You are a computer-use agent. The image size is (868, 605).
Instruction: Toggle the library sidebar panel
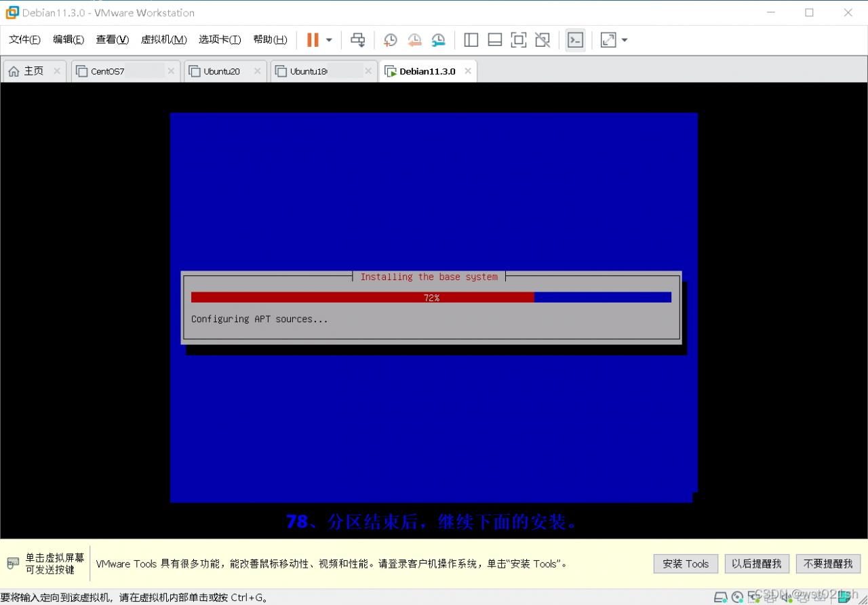click(471, 40)
